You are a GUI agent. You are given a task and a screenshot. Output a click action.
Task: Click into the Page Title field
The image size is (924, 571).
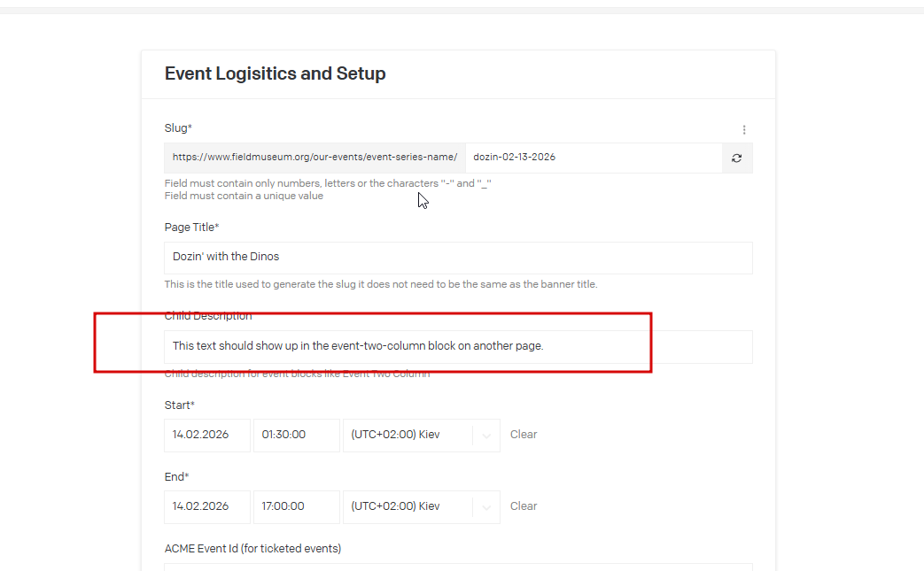458,258
